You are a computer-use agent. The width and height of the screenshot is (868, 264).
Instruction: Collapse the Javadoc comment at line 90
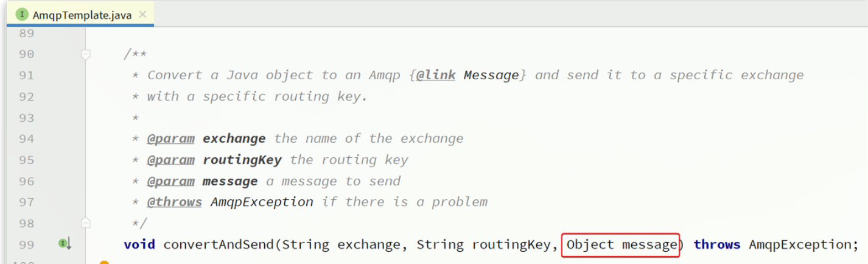[x=86, y=54]
